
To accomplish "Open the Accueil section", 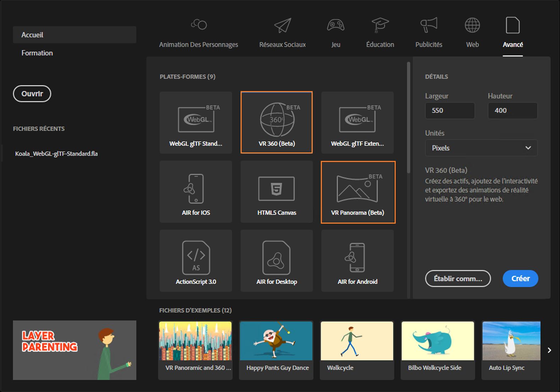I will [x=75, y=35].
